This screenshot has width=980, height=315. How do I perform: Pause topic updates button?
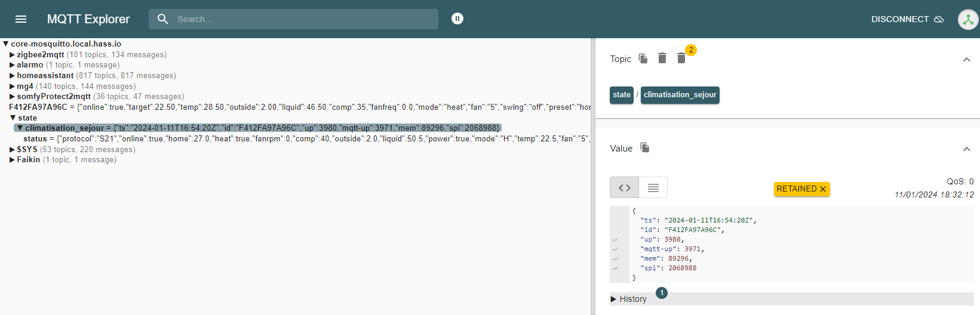[457, 18]
